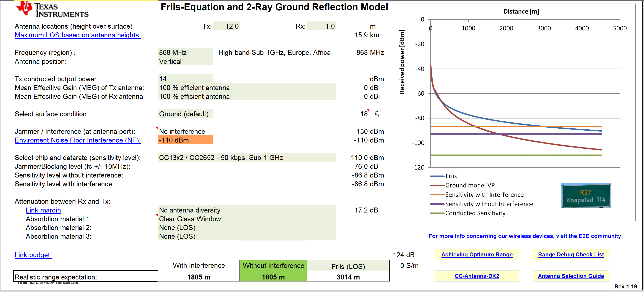Screen dimensions: 644x292
Task: Click the Friis-Equation and 2-Ray title
Action: point(274,7)
